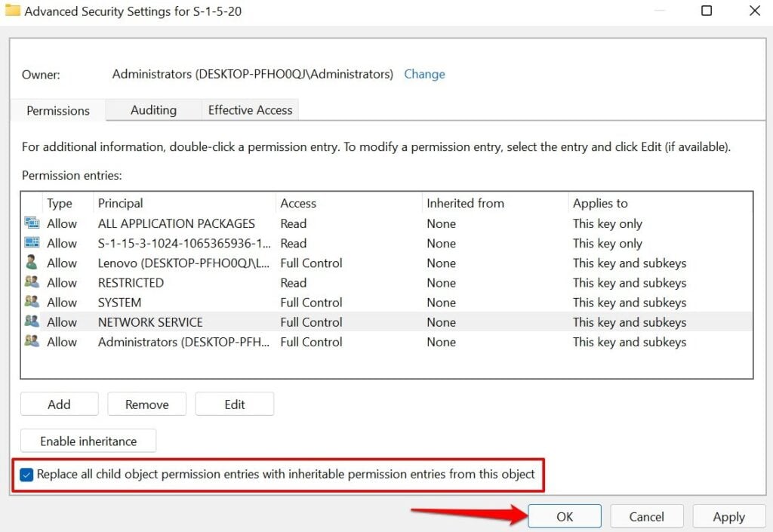Click Edit to modify permission entry
The width and height of the screenshot is (773, 532).
[235, 404]
